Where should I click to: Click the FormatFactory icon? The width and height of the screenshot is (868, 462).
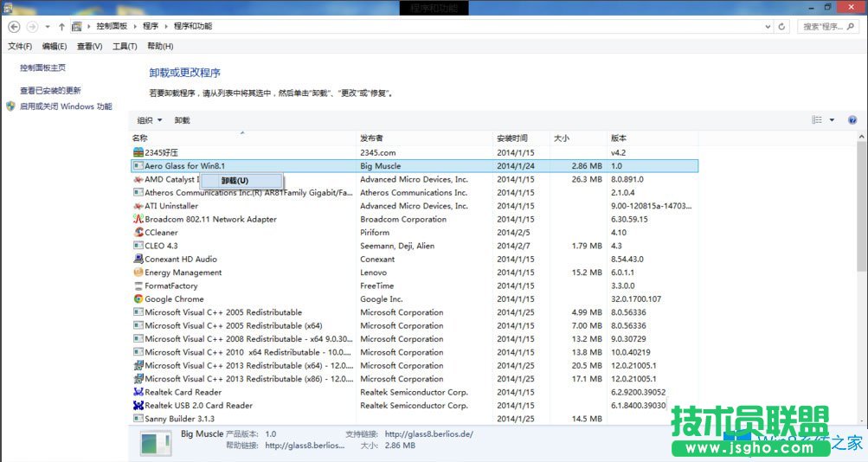tap(138, 286)
